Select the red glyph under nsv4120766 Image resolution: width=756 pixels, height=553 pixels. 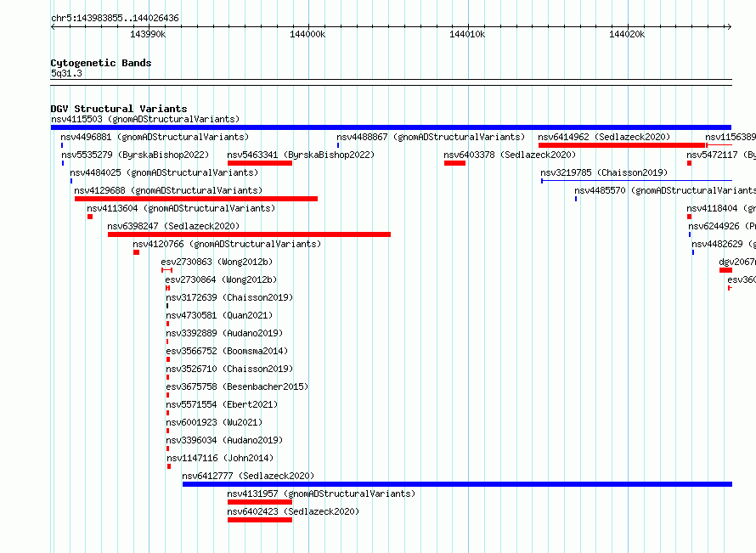[x=137, y=252]
